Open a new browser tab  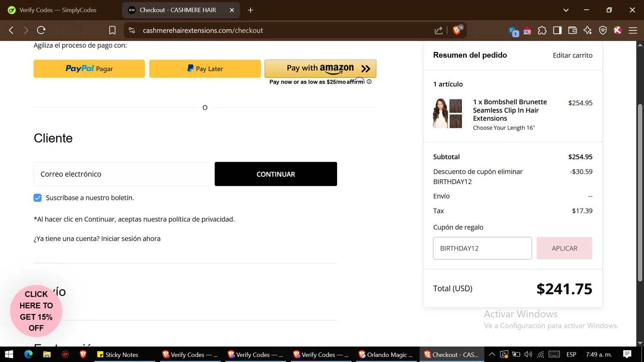coord(251,10)
